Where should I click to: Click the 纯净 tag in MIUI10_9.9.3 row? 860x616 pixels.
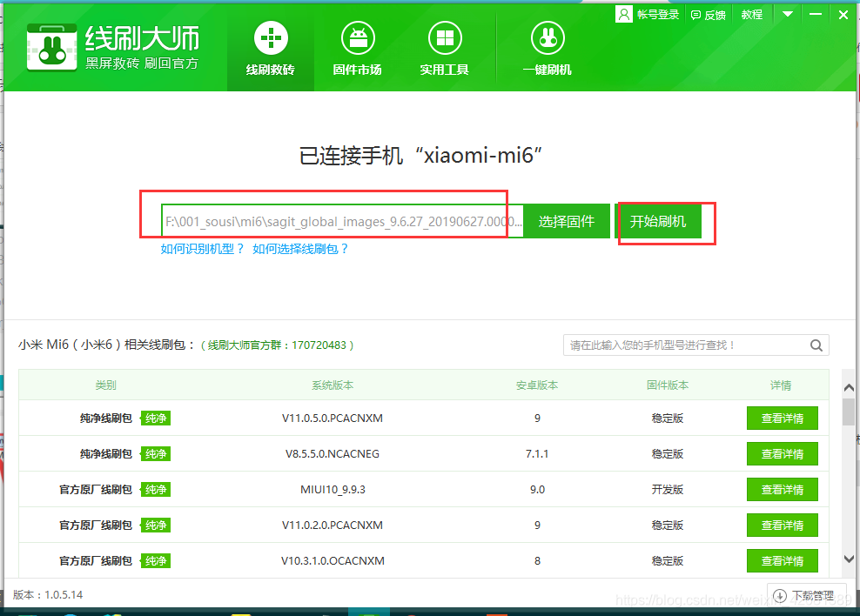[156, 489]
